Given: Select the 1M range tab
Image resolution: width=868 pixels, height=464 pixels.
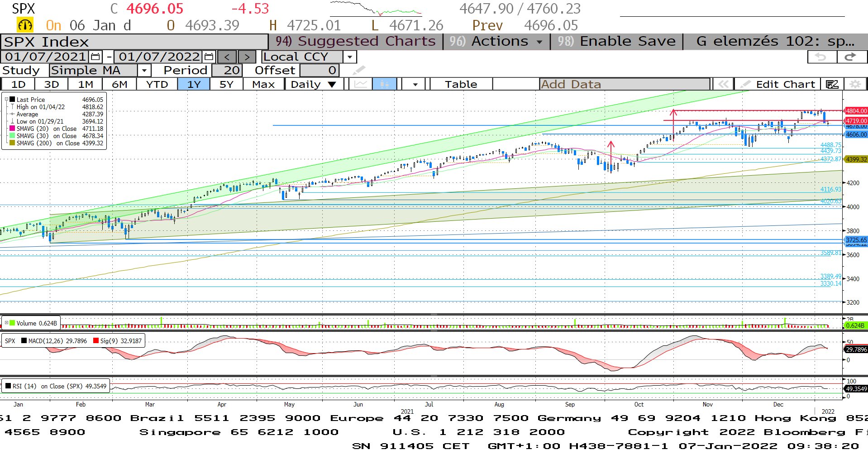Looking at the screenshot, I should click(86, 84).
